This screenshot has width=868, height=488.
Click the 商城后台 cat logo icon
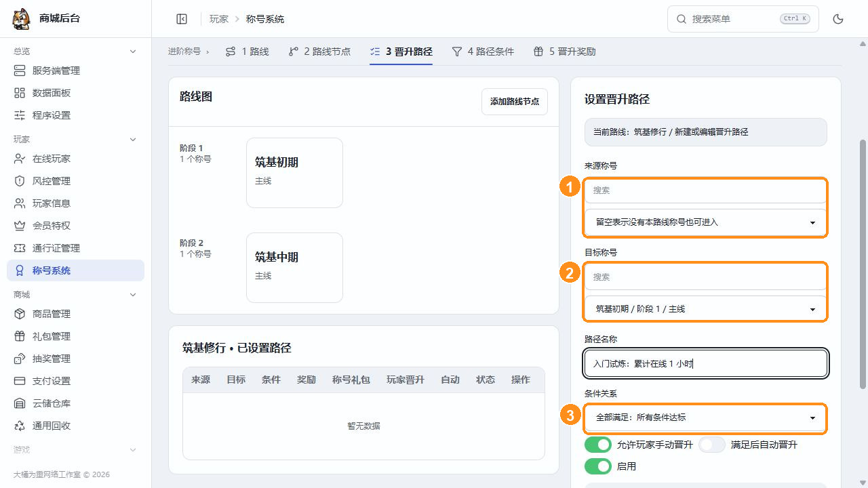tap(22, 19)
